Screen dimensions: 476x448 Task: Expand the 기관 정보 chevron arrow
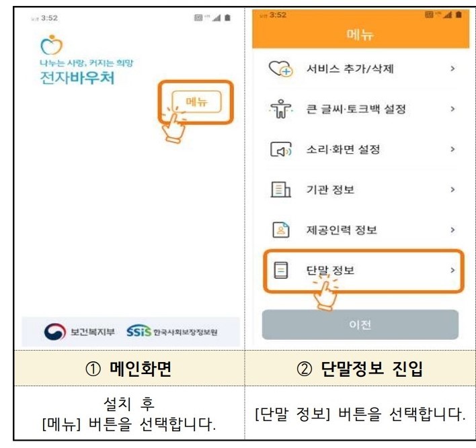point(452,189)
